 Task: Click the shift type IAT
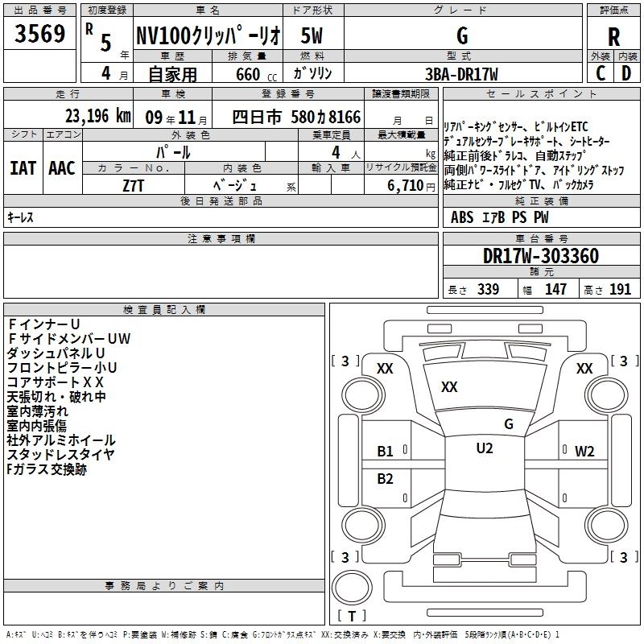pos(23,168)
